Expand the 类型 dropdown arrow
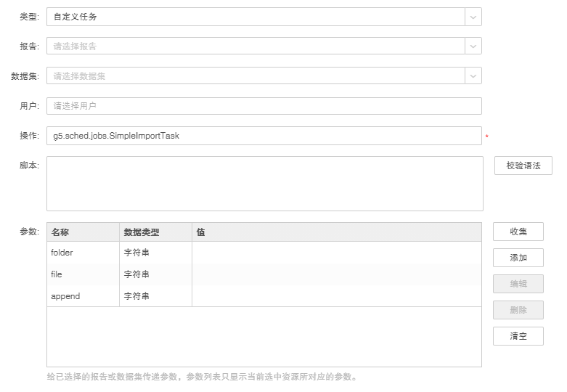Image resolution: width=567 pixels, height=392 pixels. (x=473, y=17)
